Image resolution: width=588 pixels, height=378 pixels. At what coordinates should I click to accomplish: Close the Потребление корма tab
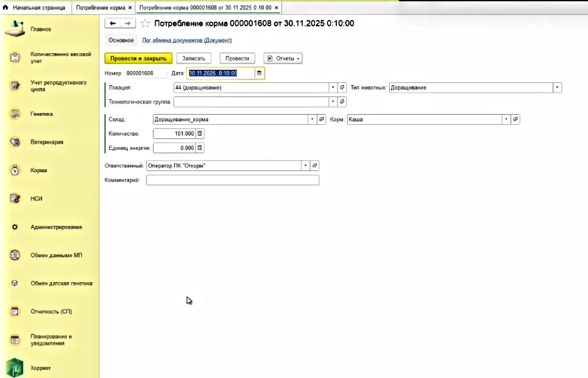[130, 7]
